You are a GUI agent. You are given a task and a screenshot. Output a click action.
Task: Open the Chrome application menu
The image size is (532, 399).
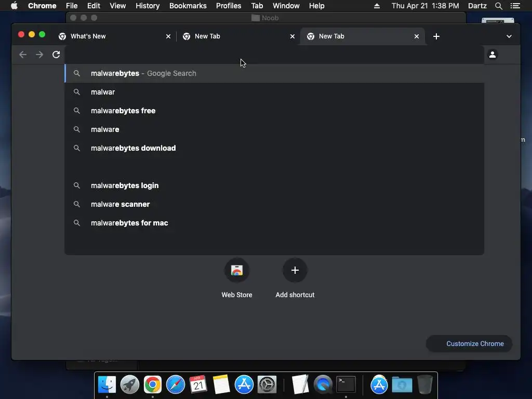coord(42,6)
